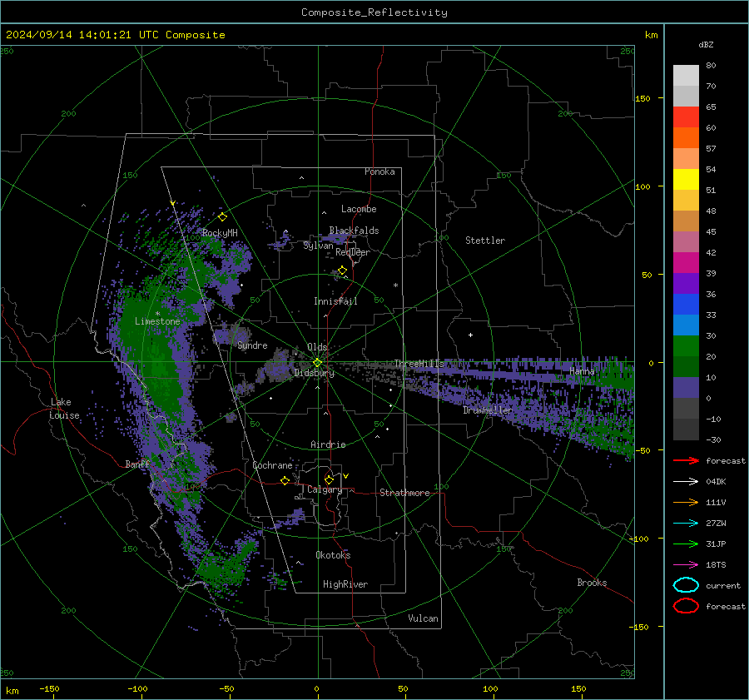The height and width of the screenshot is (700, 749).
Task: Select the white 04DK arrow icon
Action: (x=686, y=482)
